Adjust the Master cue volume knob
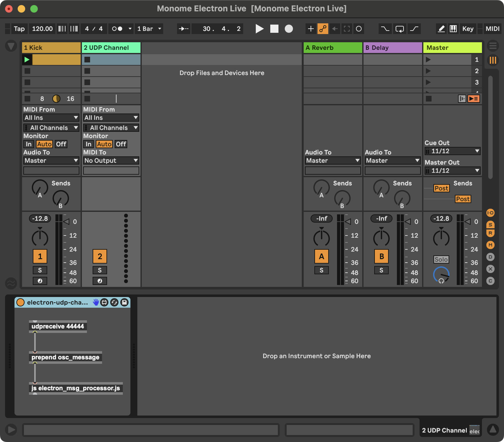Viewport: 504px width, 442px height. pyautogui.click(x=441, y=275)
